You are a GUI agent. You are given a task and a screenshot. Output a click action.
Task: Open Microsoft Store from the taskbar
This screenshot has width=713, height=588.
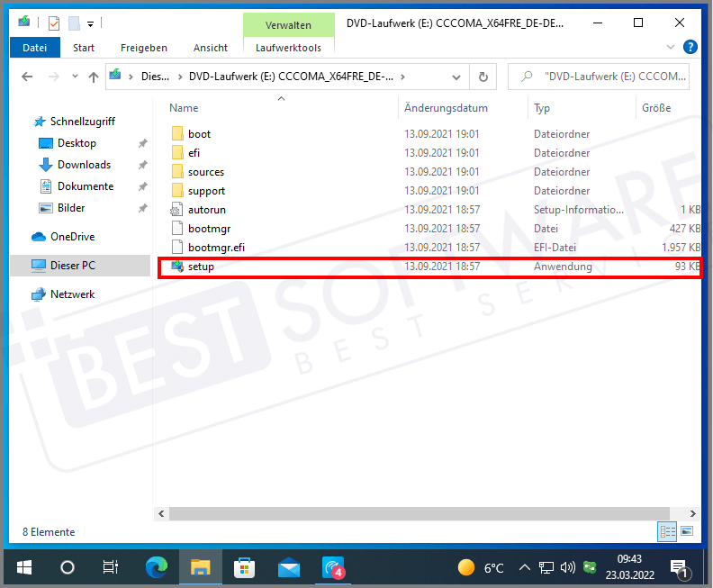coord(244,567)
